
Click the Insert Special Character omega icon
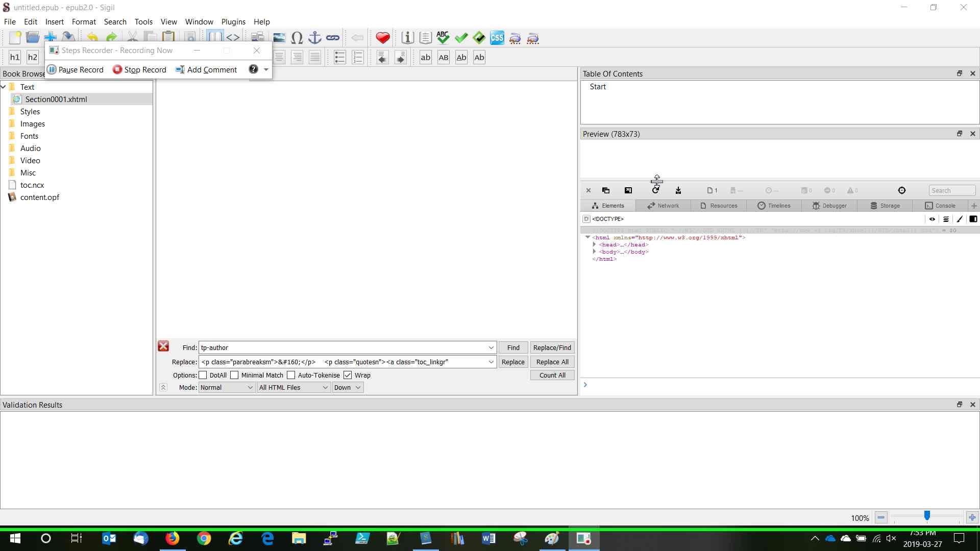(x=297, y=38)
